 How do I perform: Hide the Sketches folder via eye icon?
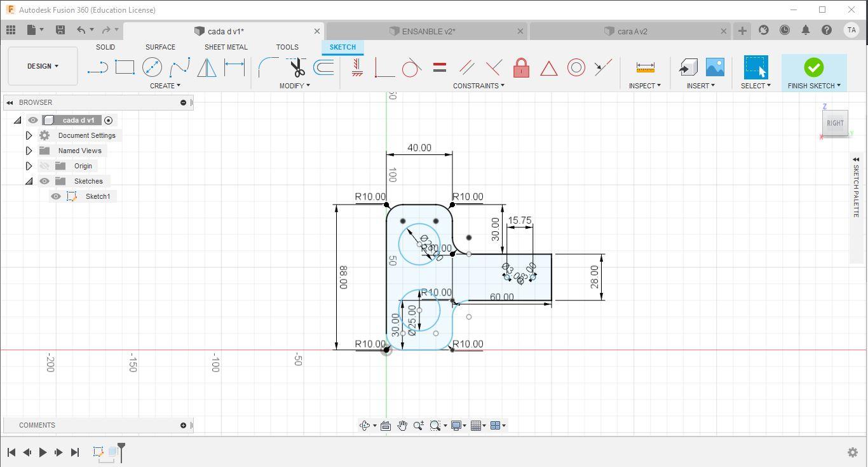click(44, 181)
